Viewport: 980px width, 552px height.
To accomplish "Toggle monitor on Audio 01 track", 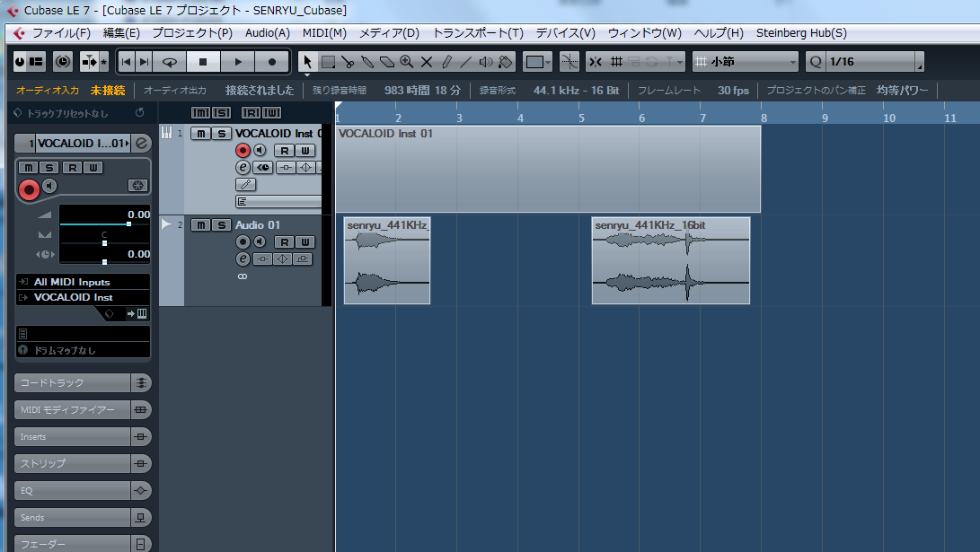I will 260,242.
